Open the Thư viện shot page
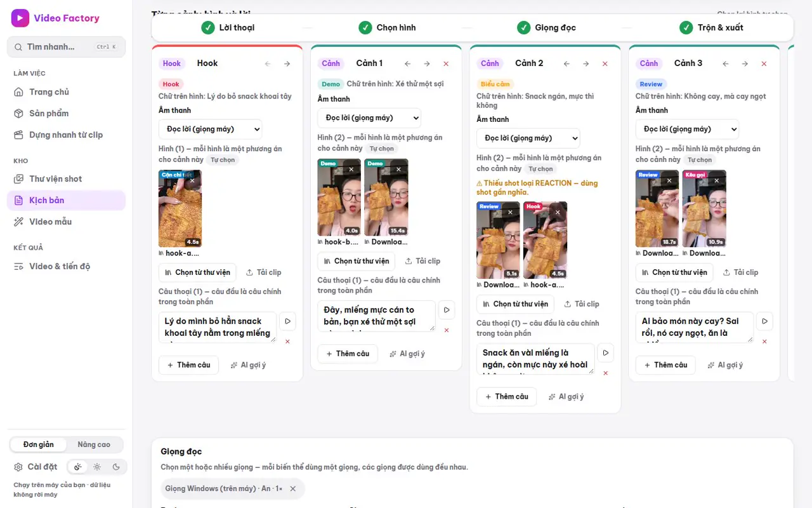The width and height of the screenshot is (812, 508). click(x=66, y=179)
